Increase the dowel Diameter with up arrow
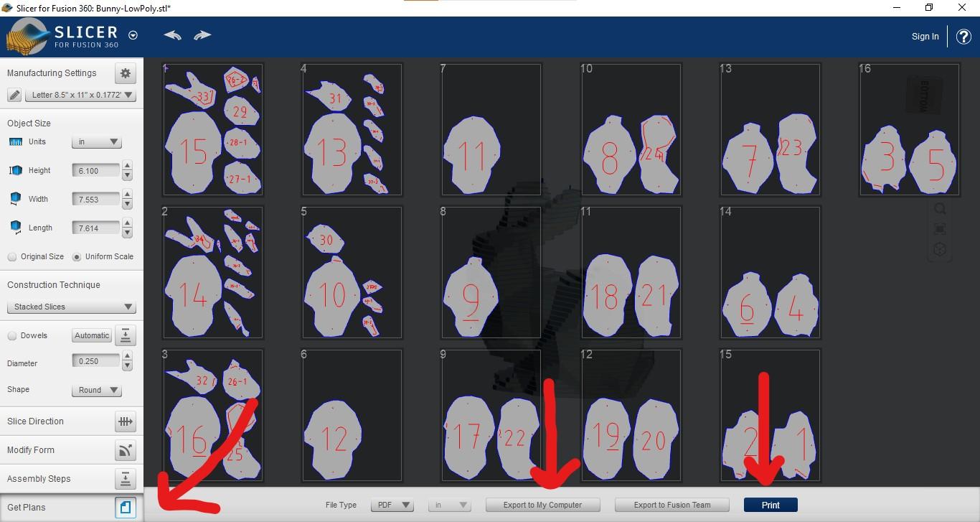Viewport: 980px width, 522px height. tap(127, 357)
